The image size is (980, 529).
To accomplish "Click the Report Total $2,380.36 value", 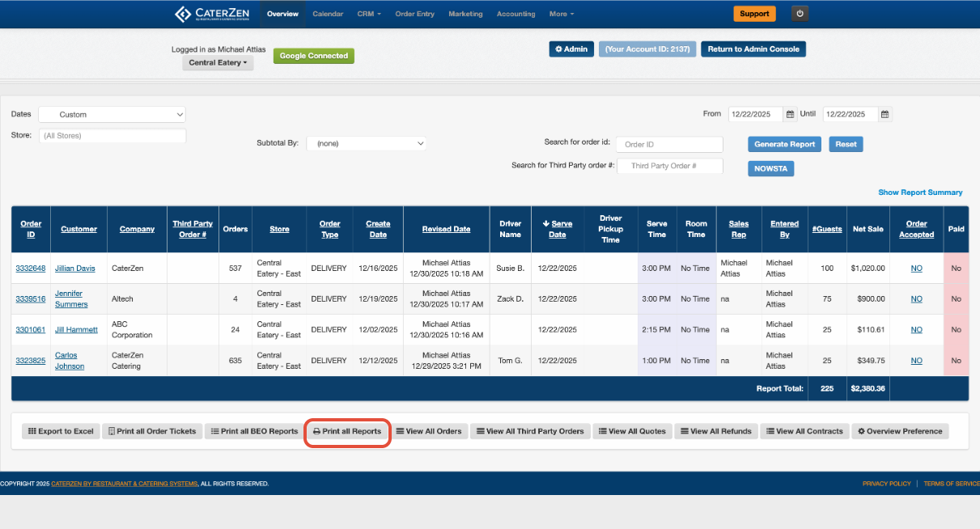I will coord(868,388).
